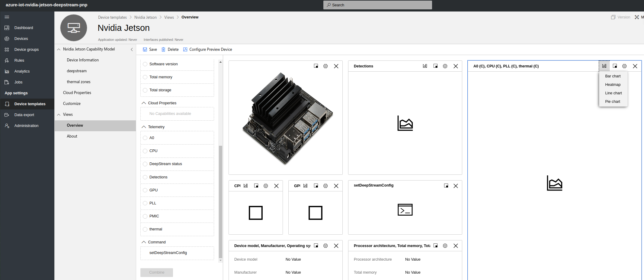Open settings gear on Device model tile
The image size is (644, 280).
click(325, 246)
